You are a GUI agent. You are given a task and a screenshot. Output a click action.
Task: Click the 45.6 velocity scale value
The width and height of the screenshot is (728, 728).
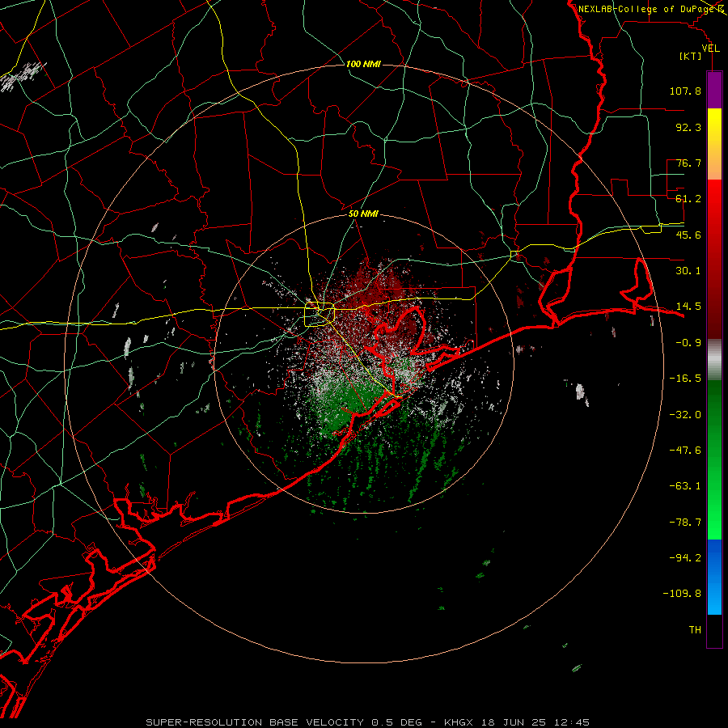pos(688,235)
